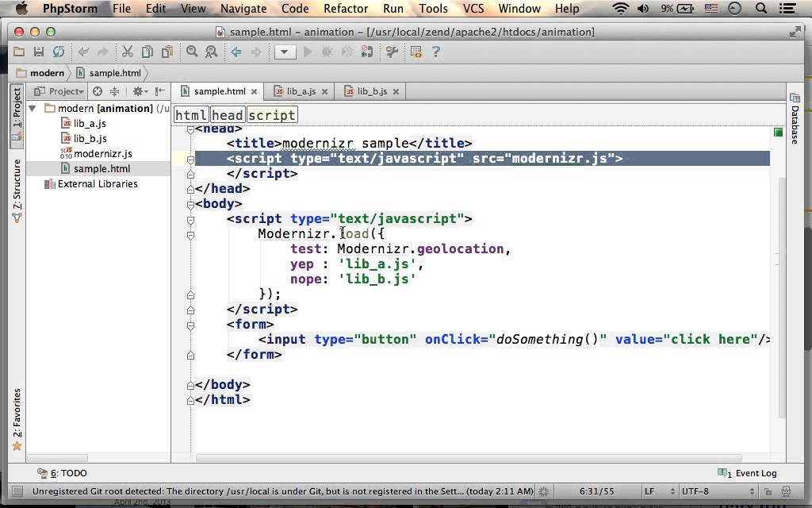This screenshot has height=508, width=812.
Task: Click the Find magnifier icon
Action: (x=192, y=52)
